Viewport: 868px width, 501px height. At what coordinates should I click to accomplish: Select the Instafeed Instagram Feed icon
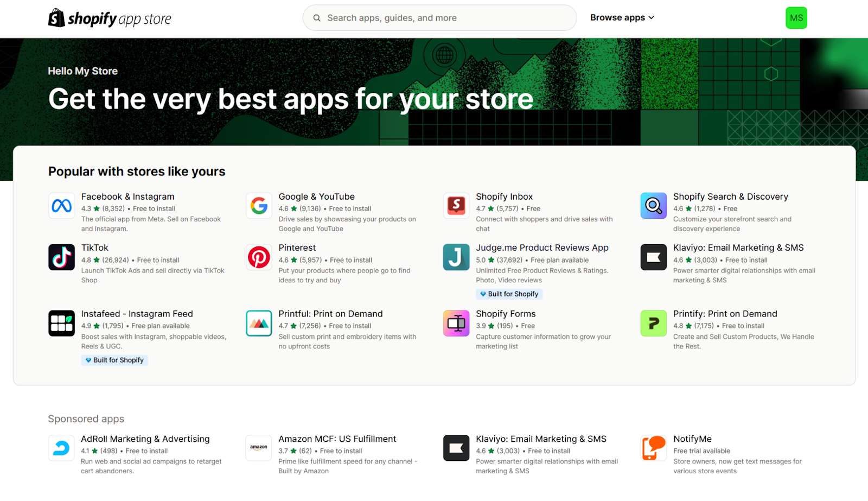tap(61, 323)
